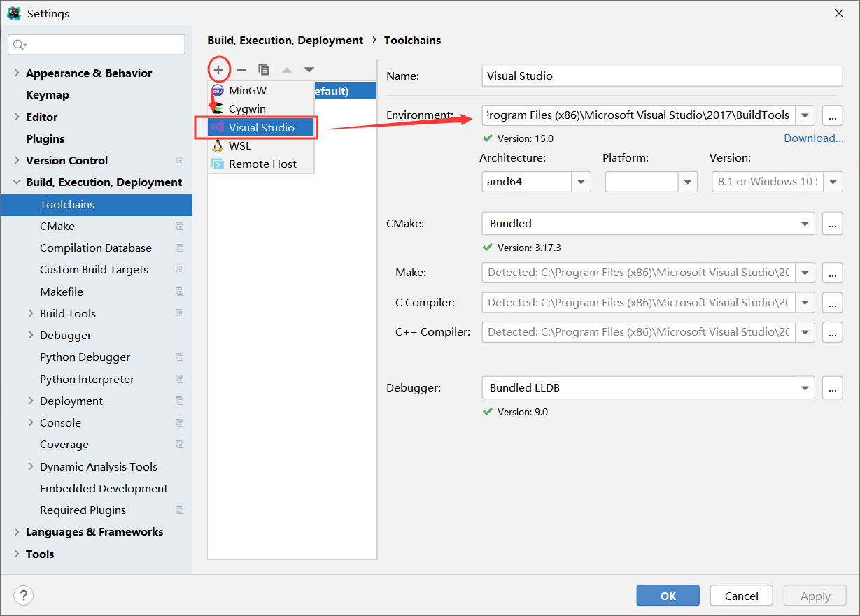860x616 pixels.
Task: Expand Appearance & Behavior section
Action: tap(17, 73)
